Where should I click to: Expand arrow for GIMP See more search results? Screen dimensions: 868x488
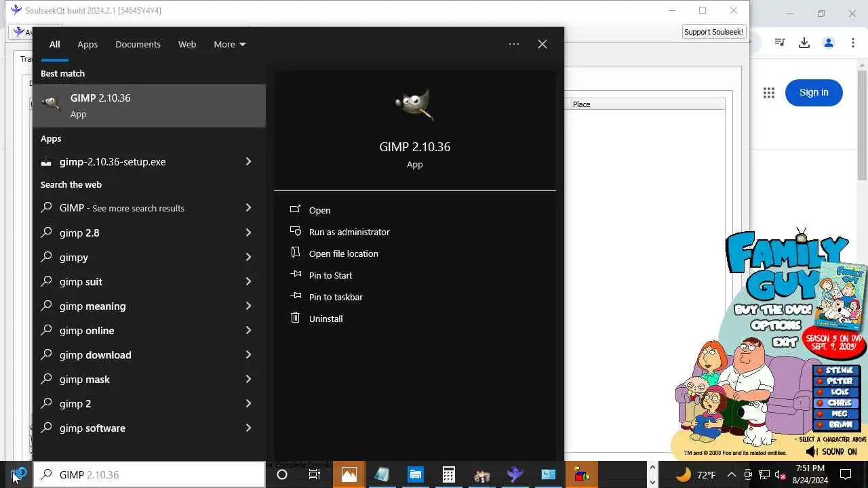coord(248,208)
